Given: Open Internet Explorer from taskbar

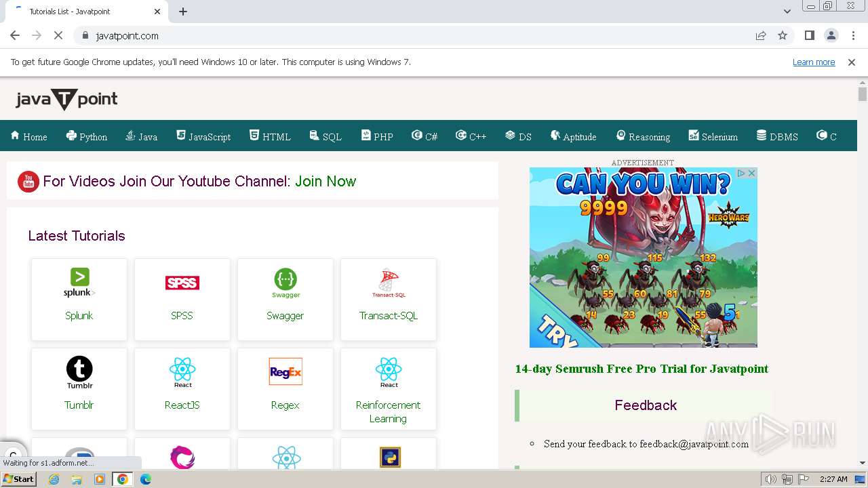Looking at the screenshot, I should (x=54, y=479).
